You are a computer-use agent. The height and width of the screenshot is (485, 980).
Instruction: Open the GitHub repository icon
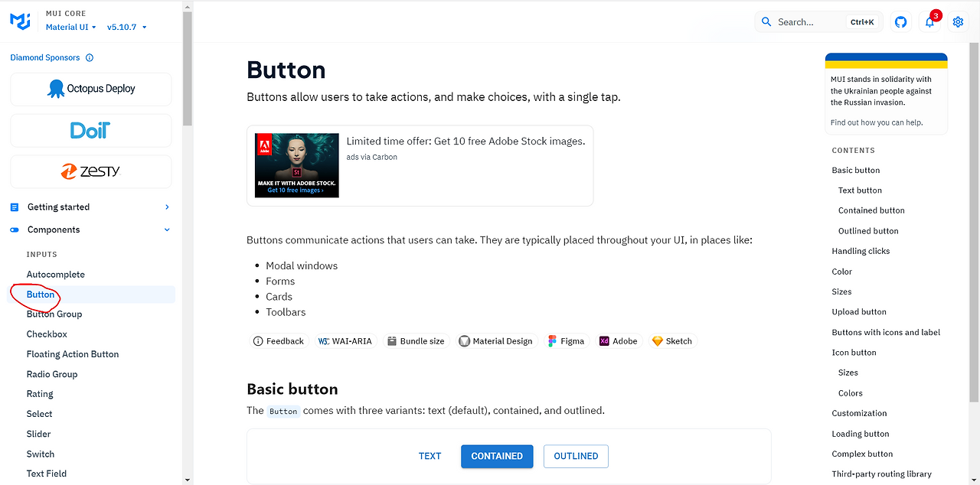pos(900,21)
